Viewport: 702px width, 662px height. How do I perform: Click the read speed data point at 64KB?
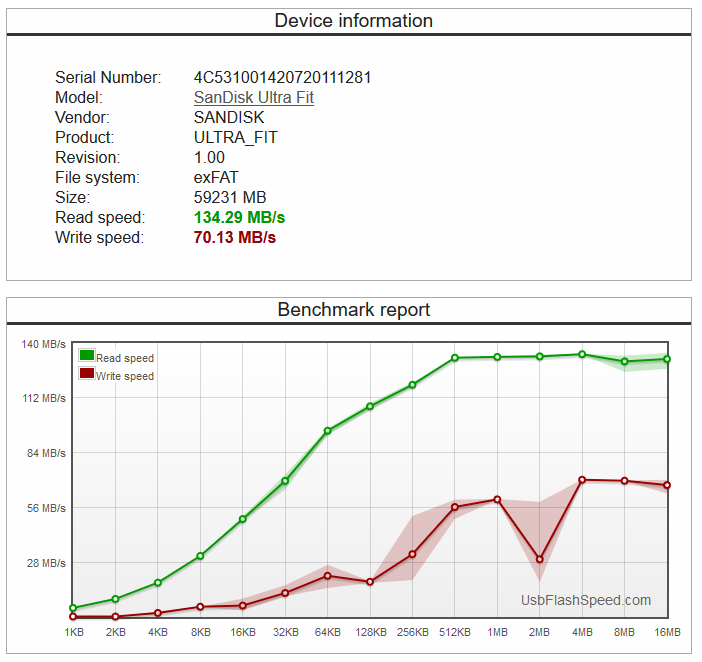pos(328,431)
